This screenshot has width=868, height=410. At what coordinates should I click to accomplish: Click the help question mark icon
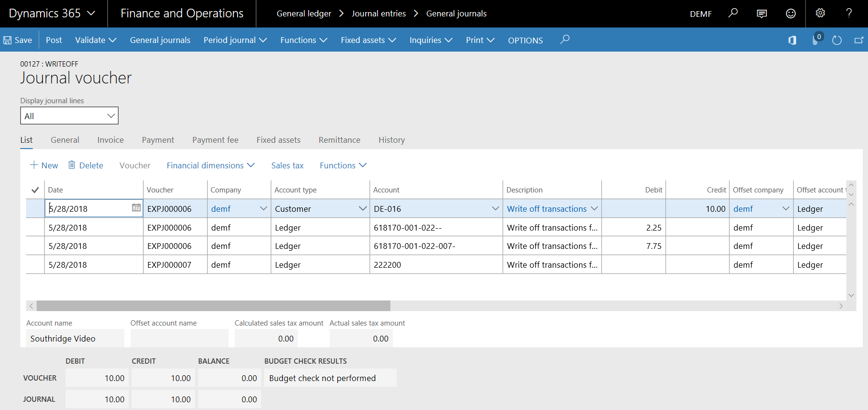849,13
